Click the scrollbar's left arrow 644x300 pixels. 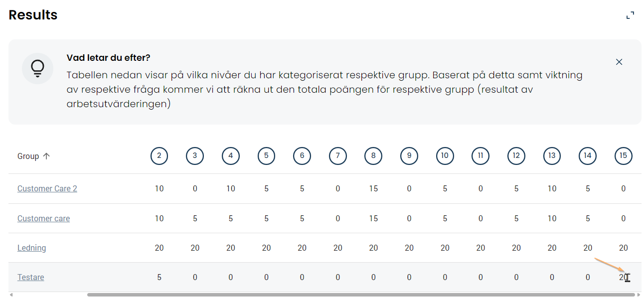pos(11,295)
